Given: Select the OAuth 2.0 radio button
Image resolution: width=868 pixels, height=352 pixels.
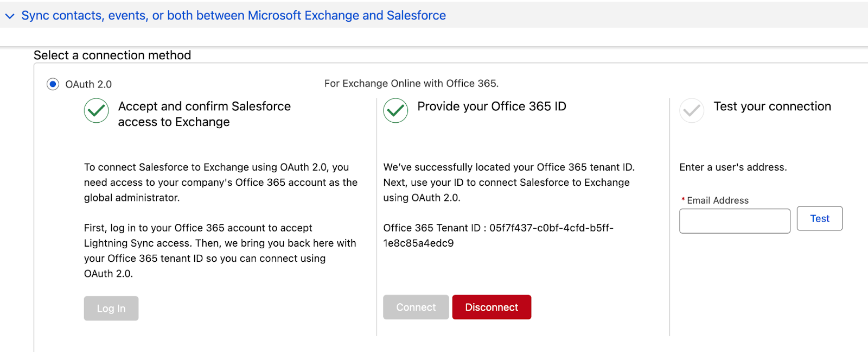Looking at the screenshot, I should (53, 84).
